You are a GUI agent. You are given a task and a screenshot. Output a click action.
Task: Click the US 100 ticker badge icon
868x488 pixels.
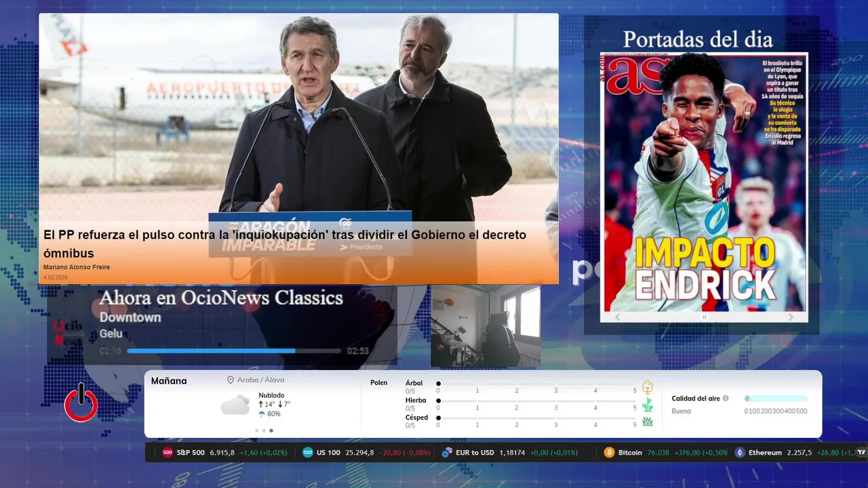point(308,453)
